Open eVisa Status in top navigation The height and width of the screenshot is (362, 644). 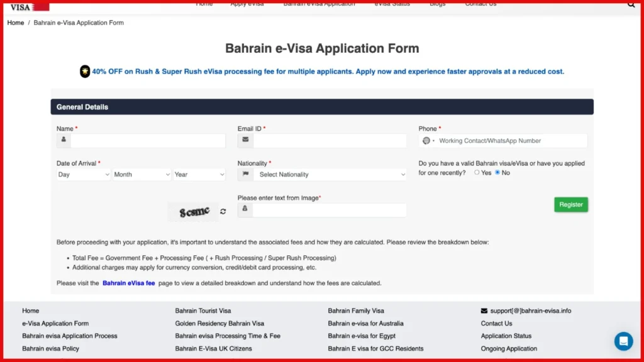tap(392, 4)
